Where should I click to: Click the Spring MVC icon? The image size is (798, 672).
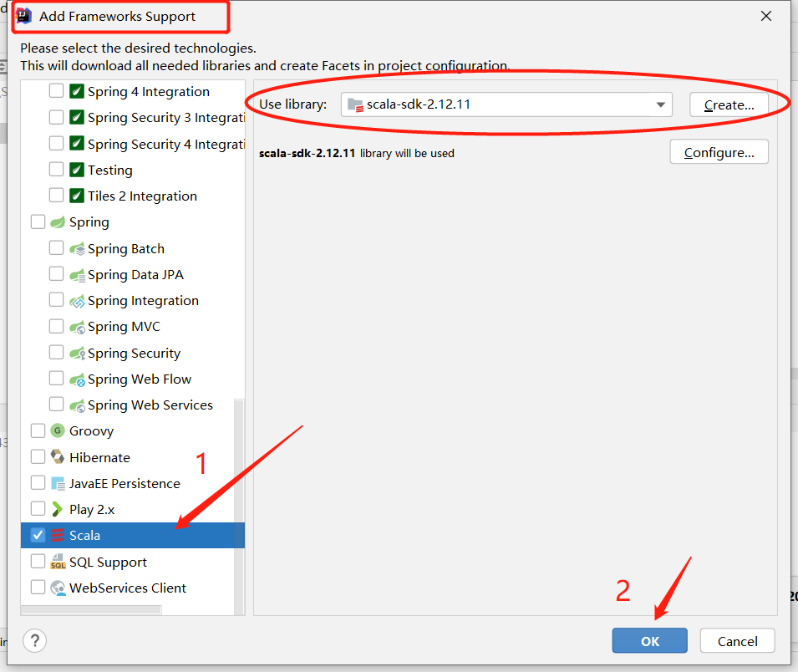pos(77,327)
